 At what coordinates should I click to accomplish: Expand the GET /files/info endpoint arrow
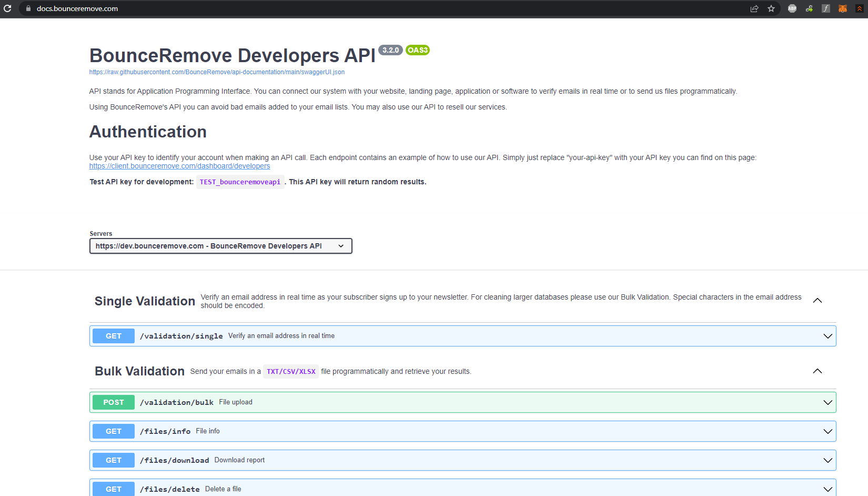pos(828,431)
